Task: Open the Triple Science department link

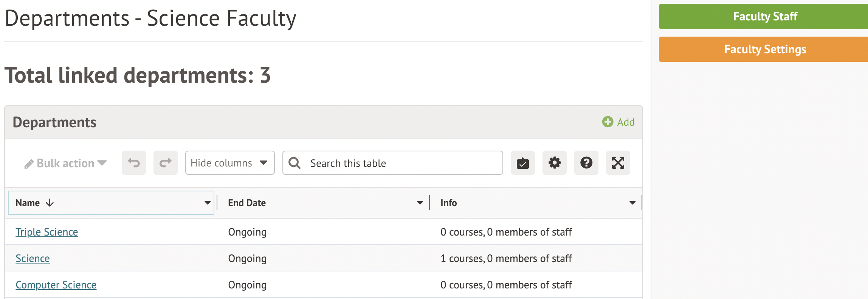Action: 47,232
